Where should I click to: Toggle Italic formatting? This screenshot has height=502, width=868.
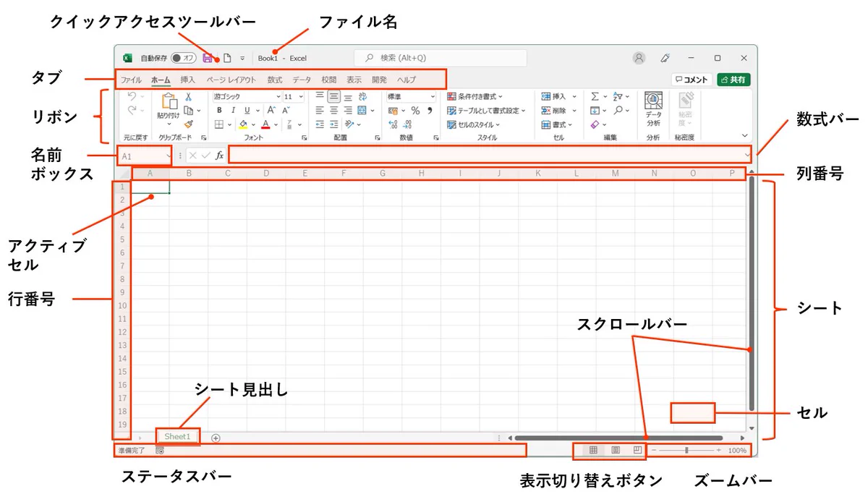(233, 110)
